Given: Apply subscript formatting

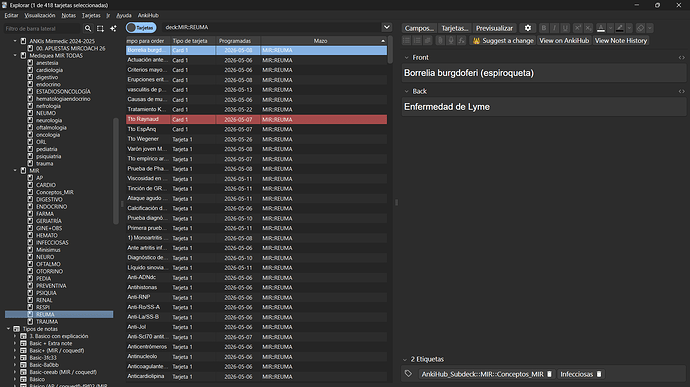Looking at the screenshot, I should coord(588,28).
